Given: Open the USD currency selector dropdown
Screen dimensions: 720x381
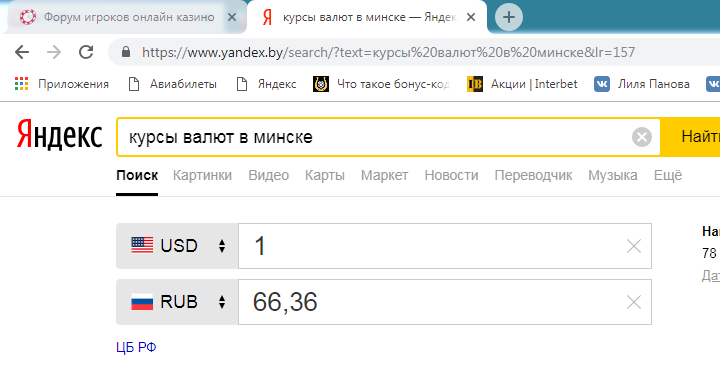Looking at the screenshot, I should [x=177, y=246].
